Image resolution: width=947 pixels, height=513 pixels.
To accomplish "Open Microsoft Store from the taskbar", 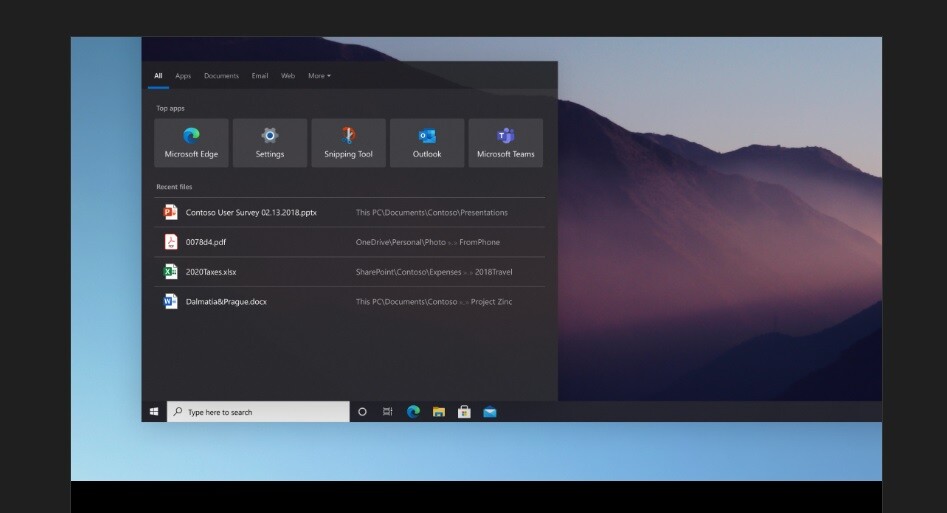I will pos(464,412).
